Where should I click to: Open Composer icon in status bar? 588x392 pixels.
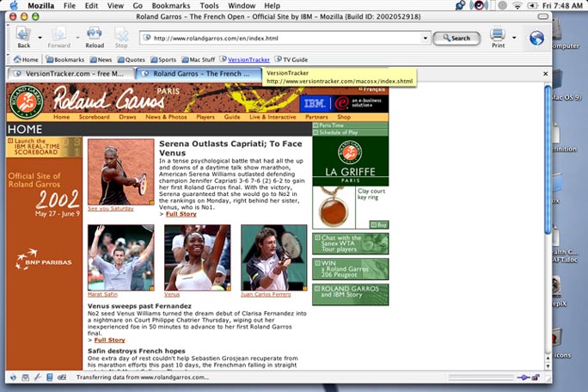[37, 377]
